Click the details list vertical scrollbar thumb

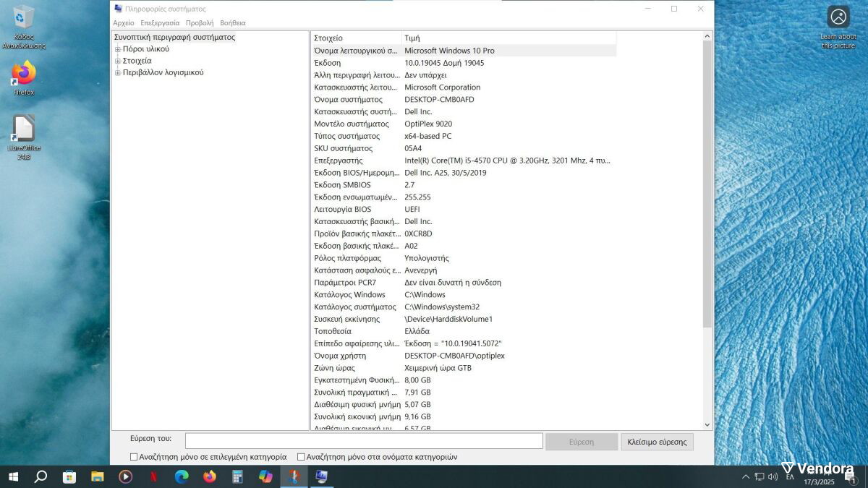click(707, 184)
